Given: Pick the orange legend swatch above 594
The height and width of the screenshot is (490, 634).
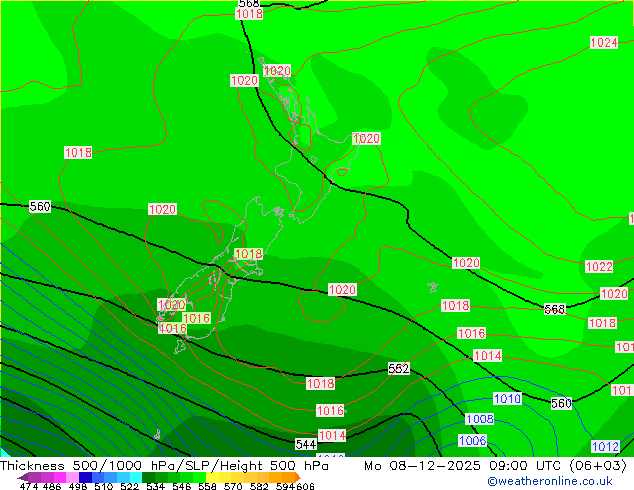Looking at the screenshot, I should [x=288, y=477].
